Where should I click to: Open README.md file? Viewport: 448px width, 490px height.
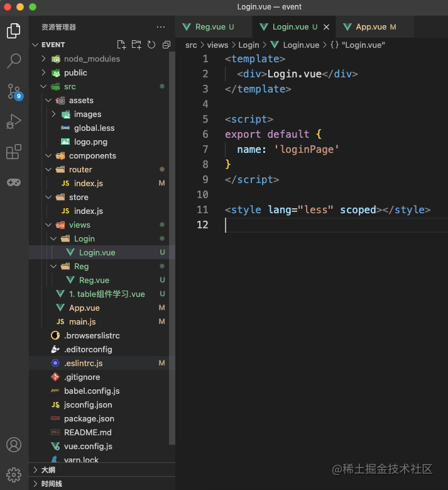(102, 432)
